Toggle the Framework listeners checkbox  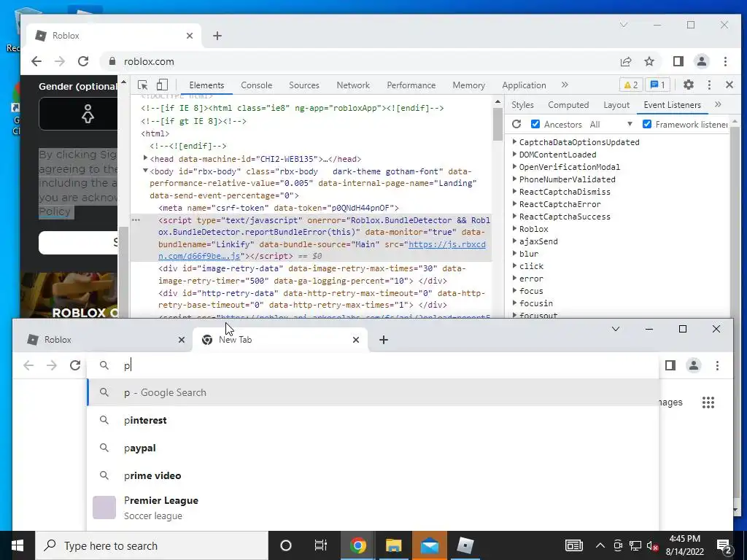click(647, 124)
